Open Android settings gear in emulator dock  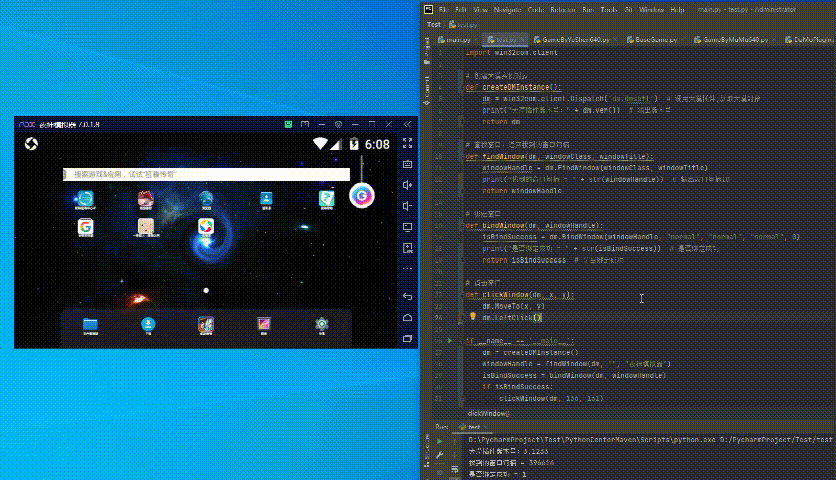321,325
